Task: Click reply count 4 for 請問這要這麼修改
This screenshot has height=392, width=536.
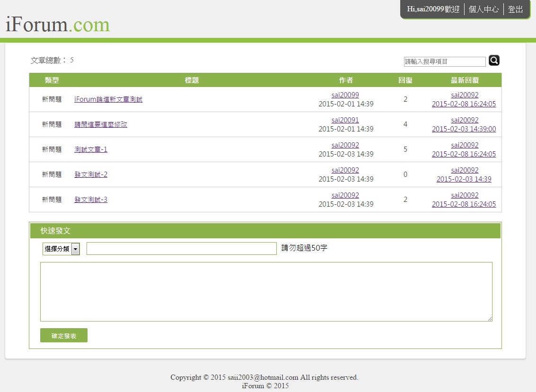Action: point(405,124)
